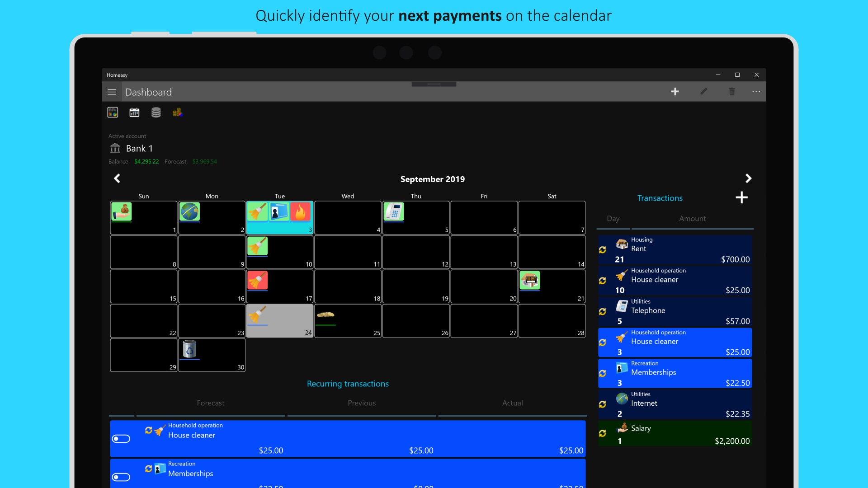Open the Salary transaction entry

[x=675, y=434]
